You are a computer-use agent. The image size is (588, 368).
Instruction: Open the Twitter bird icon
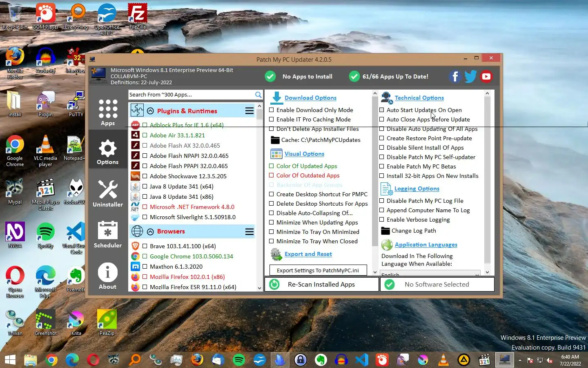coord(470,76)
